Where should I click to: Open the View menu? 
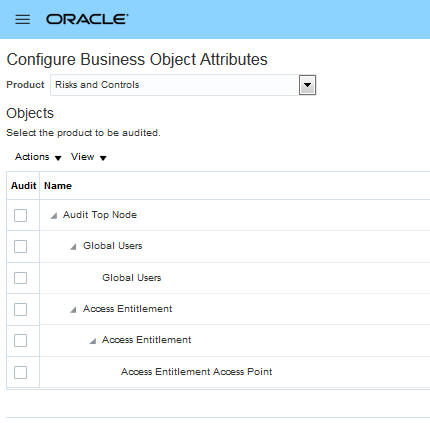pyautogui.click(x=88, y=157)
